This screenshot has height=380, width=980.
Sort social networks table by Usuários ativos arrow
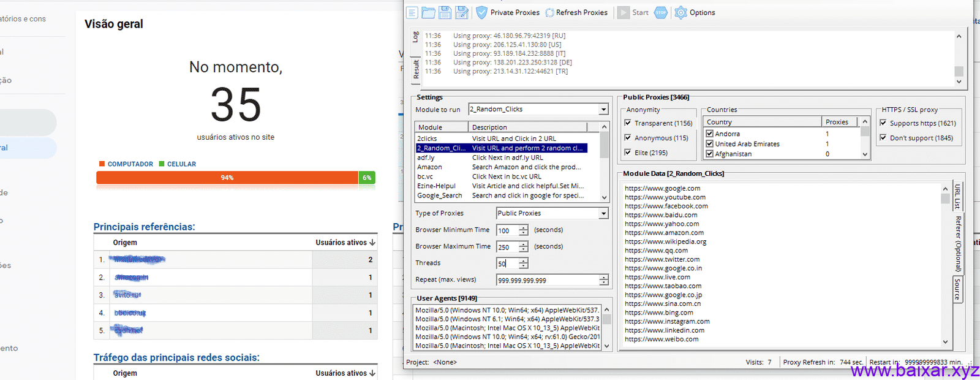[372, 373]
